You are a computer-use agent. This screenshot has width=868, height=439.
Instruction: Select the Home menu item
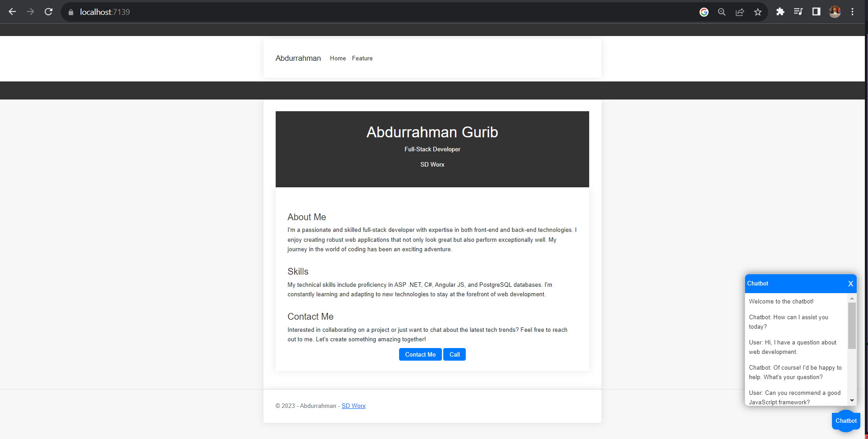pos(338,58)
